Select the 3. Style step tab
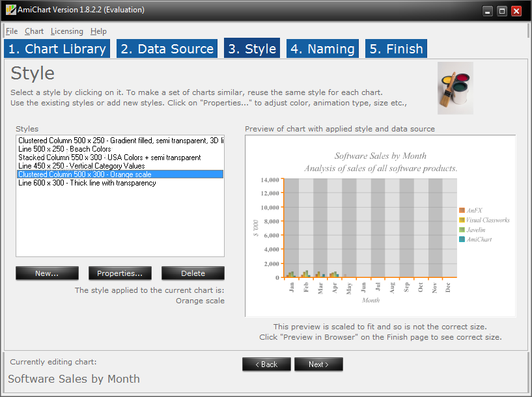The image size is (532, 397). 252,48
